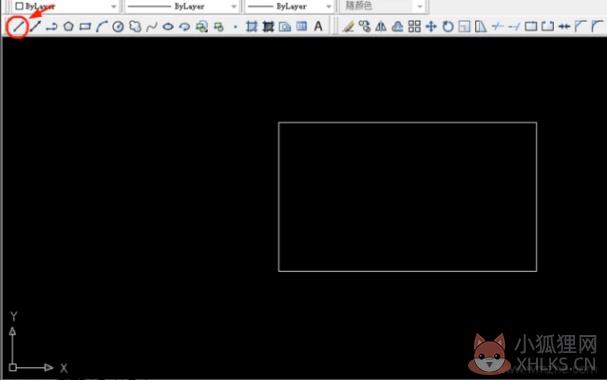Select the Scale tool

(x=464, y=27)
